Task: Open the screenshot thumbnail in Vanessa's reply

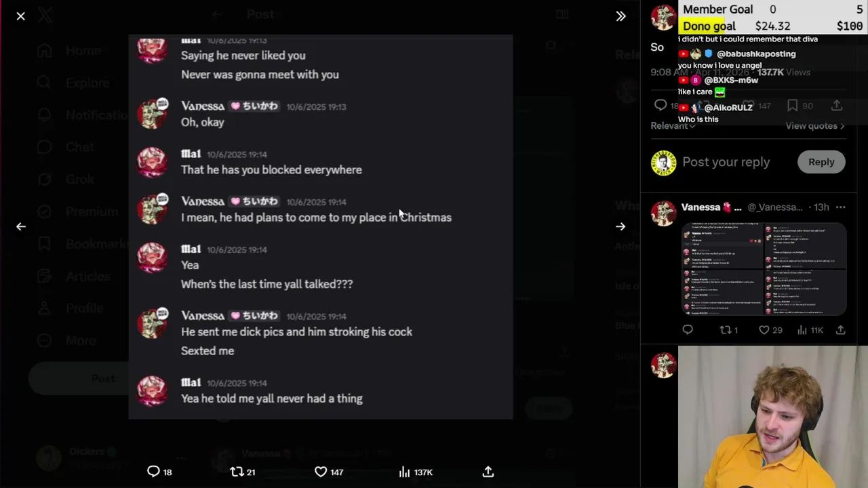Action: pyautogui.click(x=764, y=269)
